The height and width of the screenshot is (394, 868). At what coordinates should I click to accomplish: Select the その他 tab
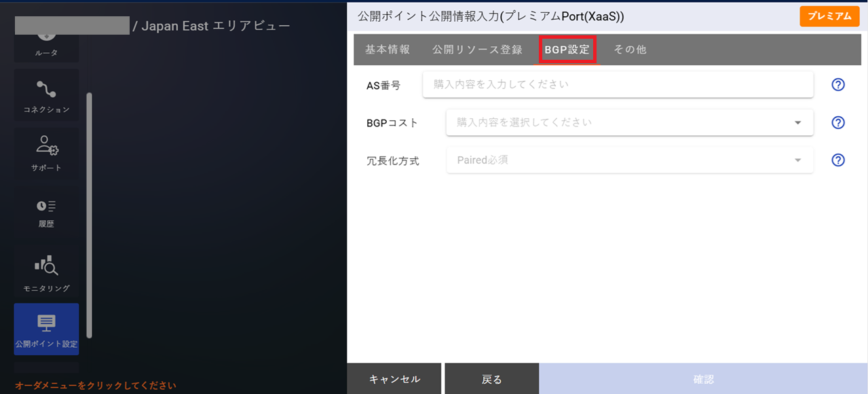point(628,49)
